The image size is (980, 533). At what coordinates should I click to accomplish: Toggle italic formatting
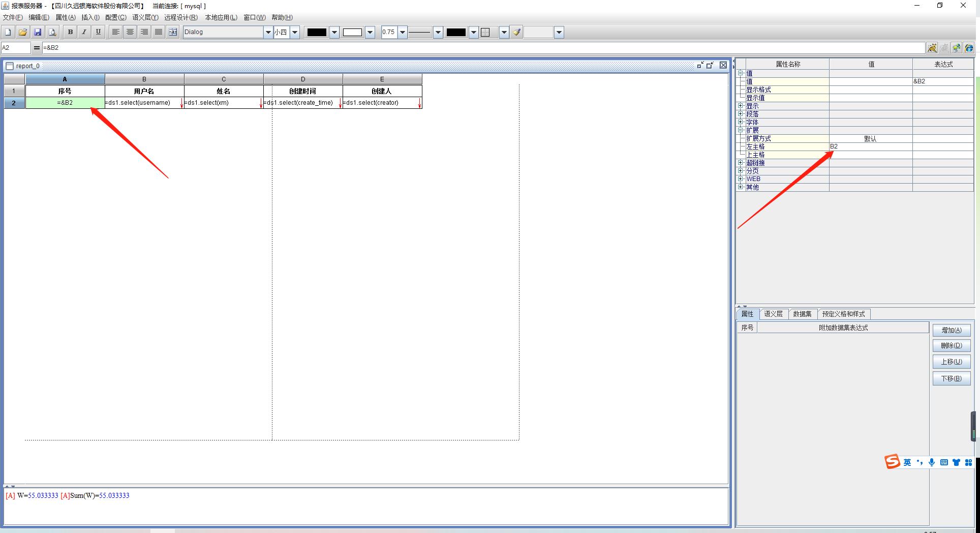[84, 32]
